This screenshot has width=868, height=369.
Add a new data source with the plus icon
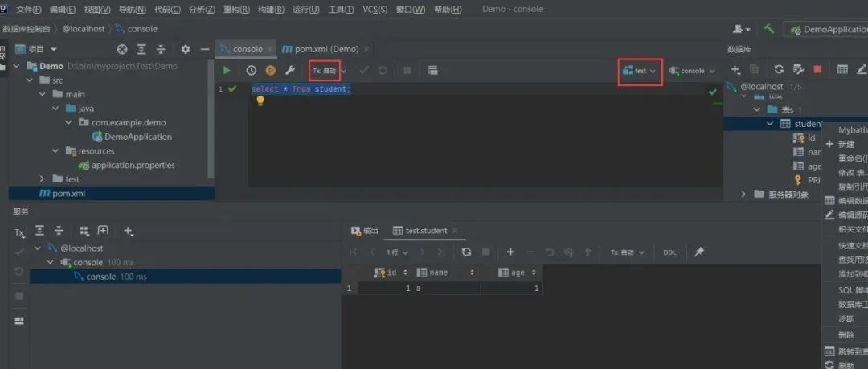tap(735, 69)
